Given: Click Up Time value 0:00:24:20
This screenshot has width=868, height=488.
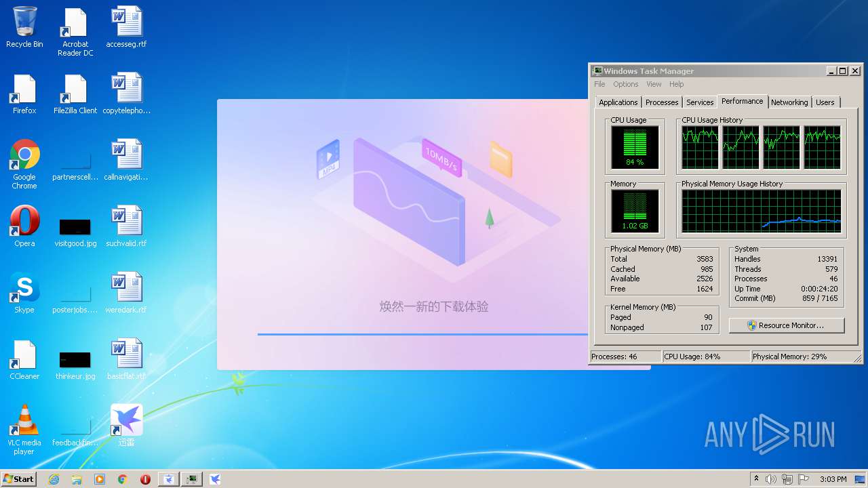Looking at the screenshot, I should tap(819, 289).
